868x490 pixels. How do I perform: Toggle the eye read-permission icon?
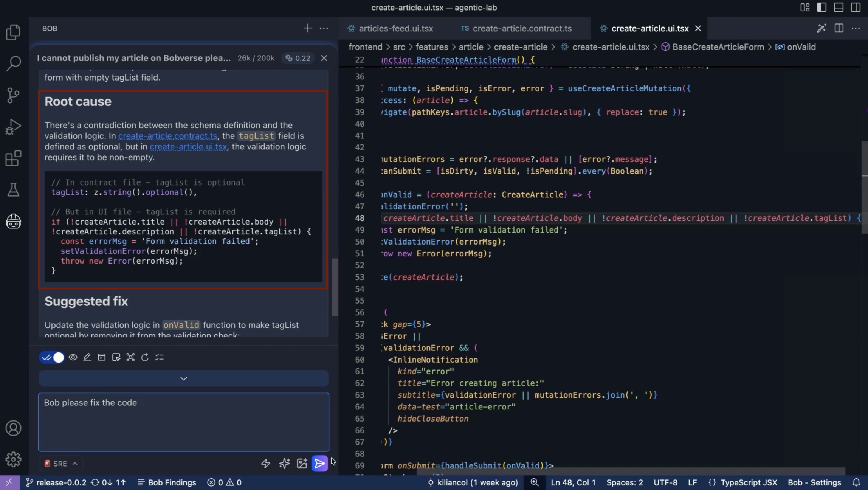coord(73,357)
